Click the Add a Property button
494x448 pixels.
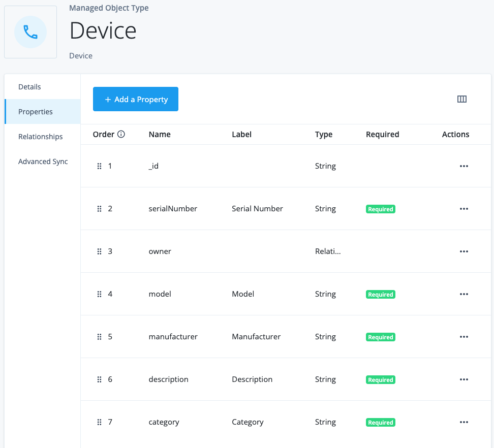pyautogui.click(x=136, y=99)
